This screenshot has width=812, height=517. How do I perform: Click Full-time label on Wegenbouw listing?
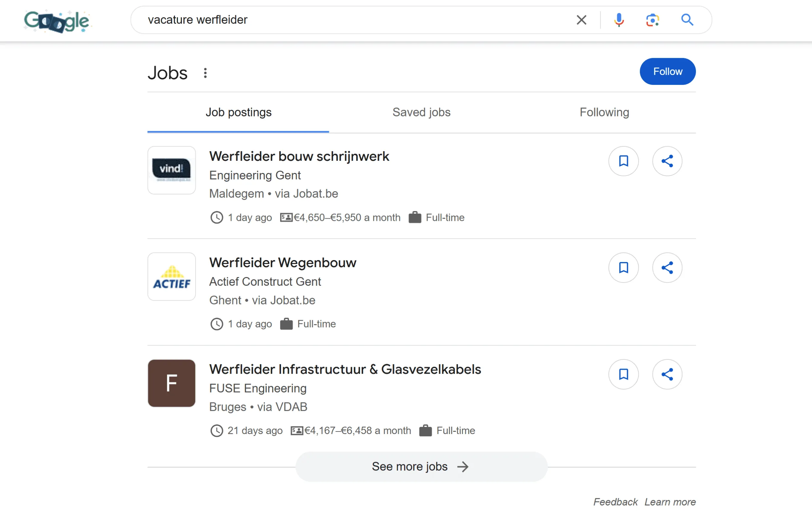pos(316,324)
